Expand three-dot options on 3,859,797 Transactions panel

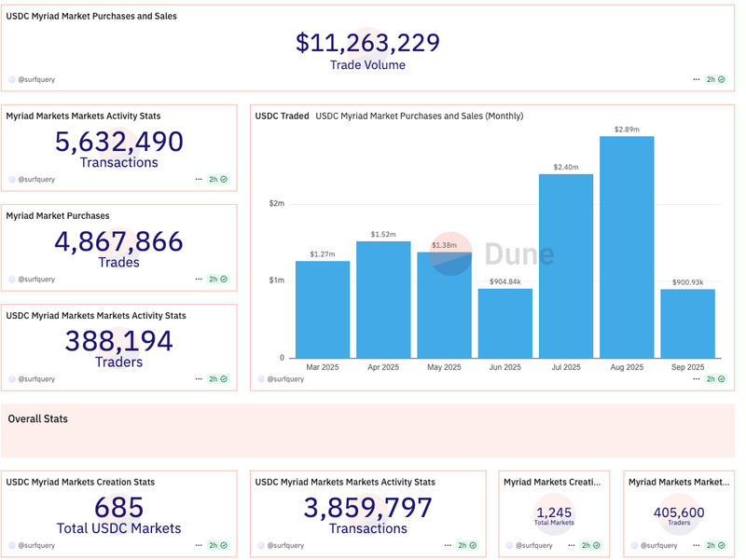449,546
